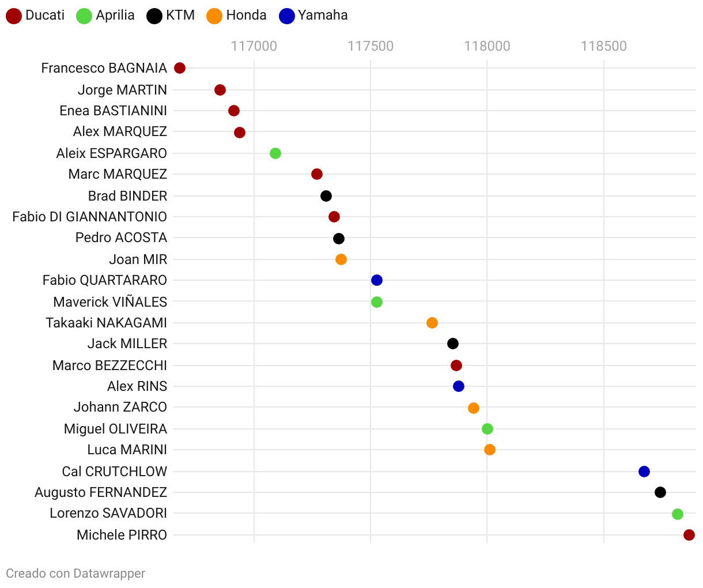Open the Creado con Datawrapper link
Image resolution: width=703 pixels, height=588 pixels.
coord(75,573)
